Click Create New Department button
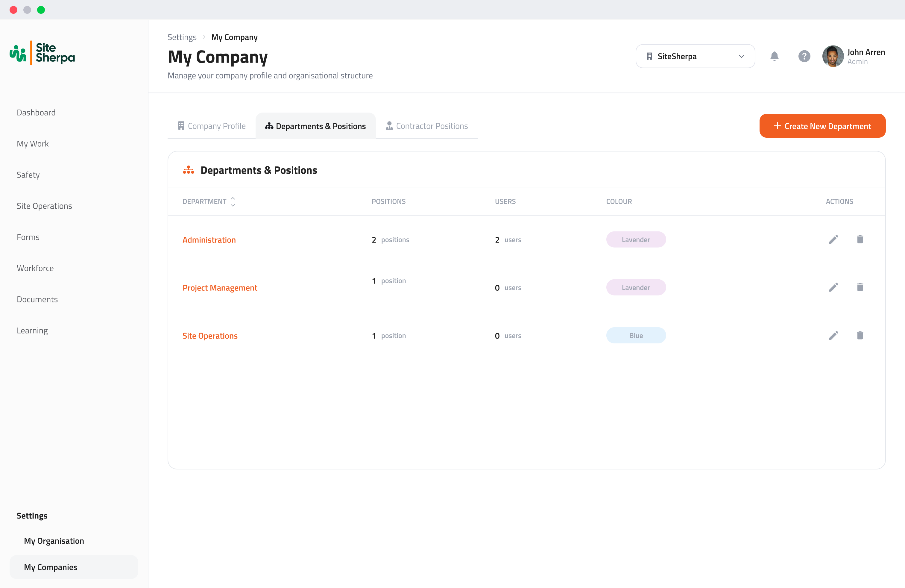The height and width of the screenshot is (588, 905). pyautogui.click(x=822, y=126)
